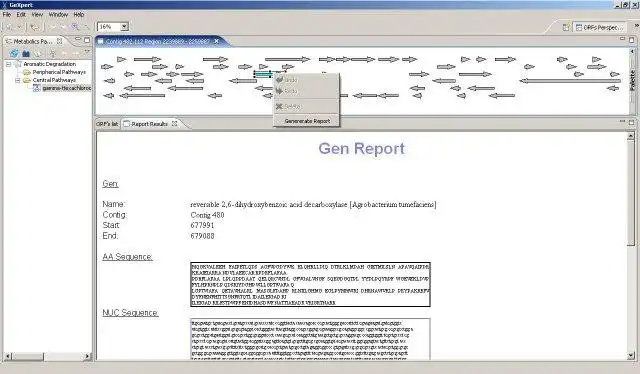Click left panel horizontal scrollbar thumb
640x374 pixels.
pyautogui.click(x=27, y=356)
